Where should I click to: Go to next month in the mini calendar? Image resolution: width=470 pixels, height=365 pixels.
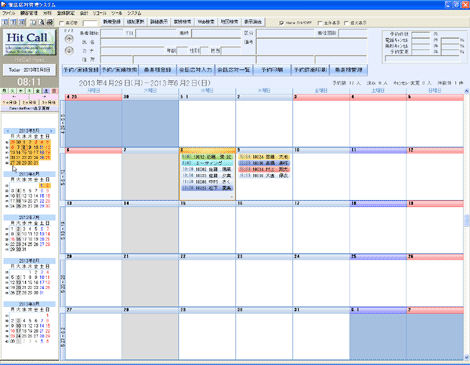pyautogui.click(x=51, y=131)
